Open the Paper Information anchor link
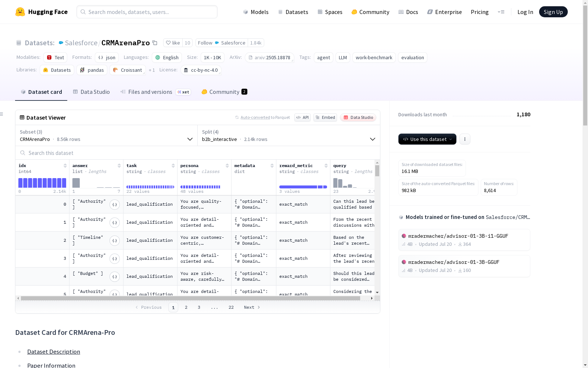 tap(51, 365)
